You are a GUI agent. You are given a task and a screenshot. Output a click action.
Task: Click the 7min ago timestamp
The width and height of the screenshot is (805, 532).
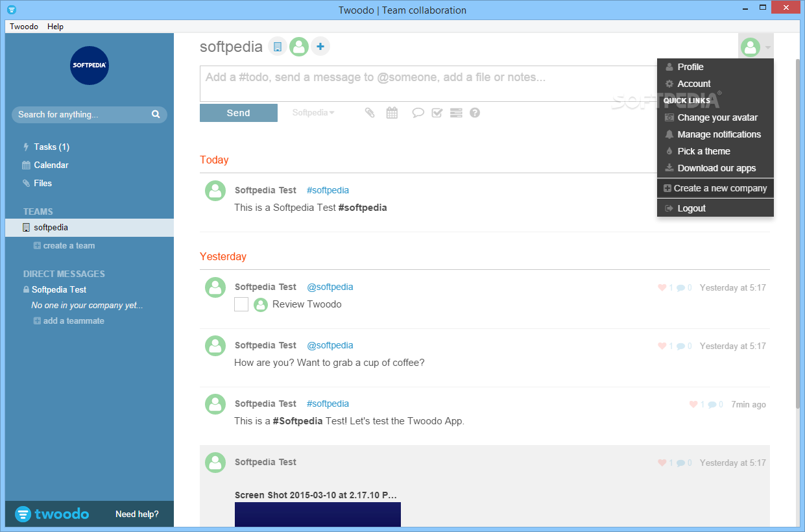tap(749, 404)
